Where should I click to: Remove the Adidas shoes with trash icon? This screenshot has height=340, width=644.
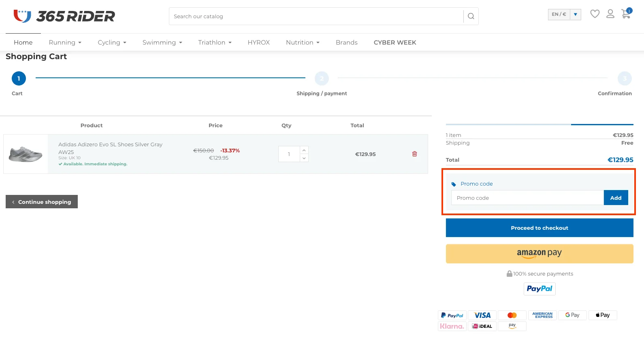click(414, 154)
